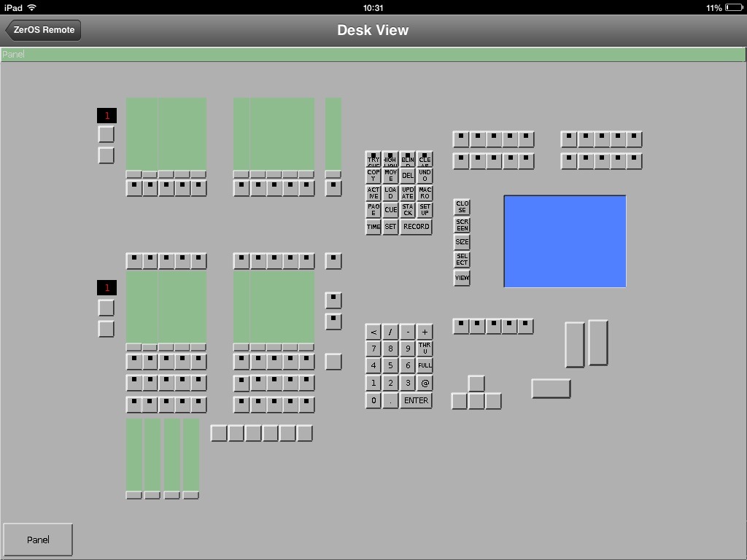The image size is (747, 560).
Task: Select the MOVE key
Action: tap(391, 175)
